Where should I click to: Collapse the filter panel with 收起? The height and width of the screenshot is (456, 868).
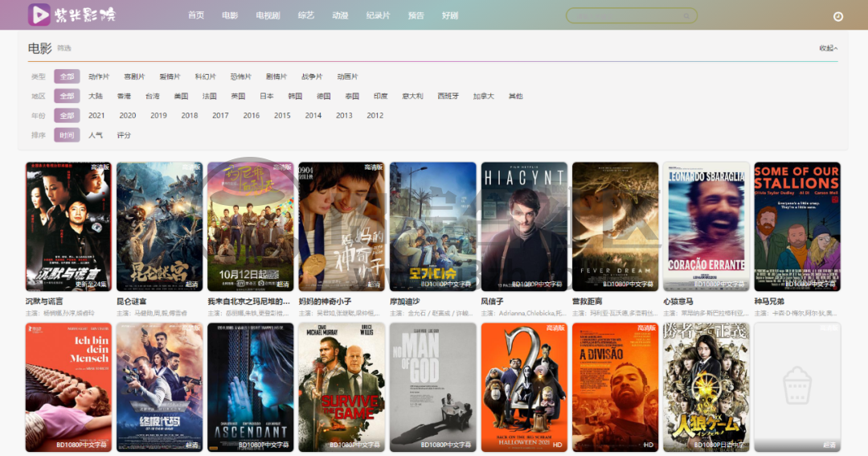[828, 48]
